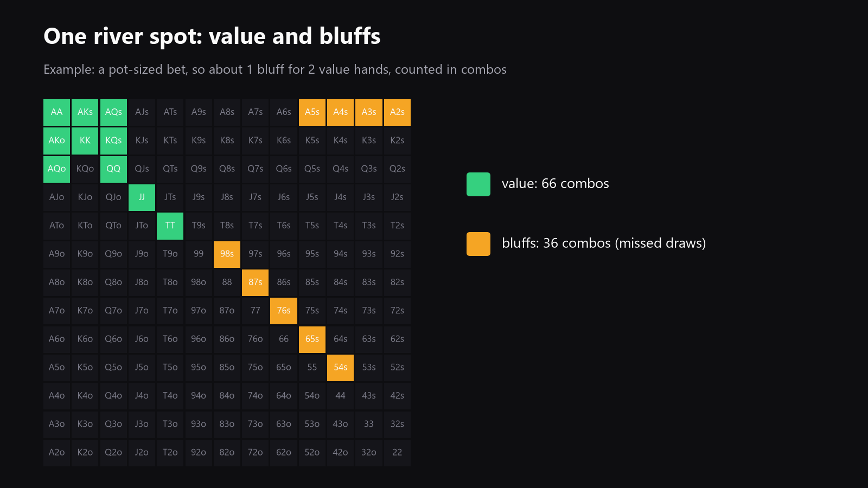The height and width of the screenshot is (488, 868).
Task: Select the 76s bluff cell
Action: pyautogui.click(x=284, y=311)
